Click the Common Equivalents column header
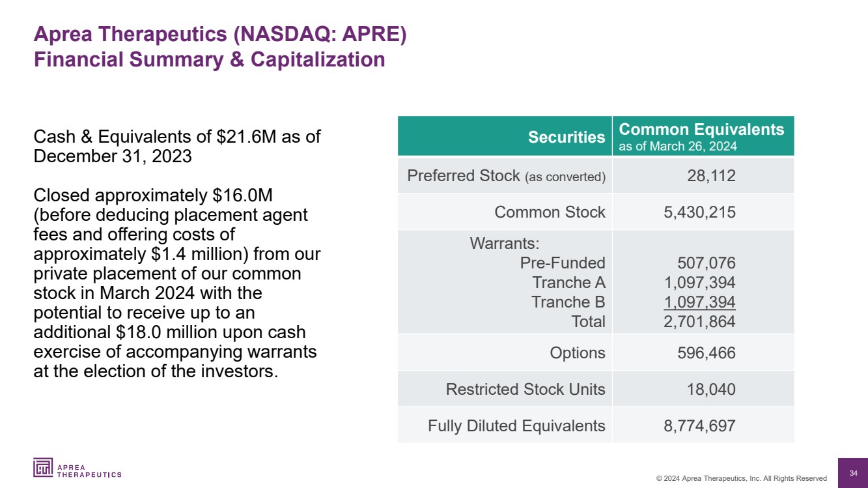This screenshot has height=488, width=868. [701, 129]
